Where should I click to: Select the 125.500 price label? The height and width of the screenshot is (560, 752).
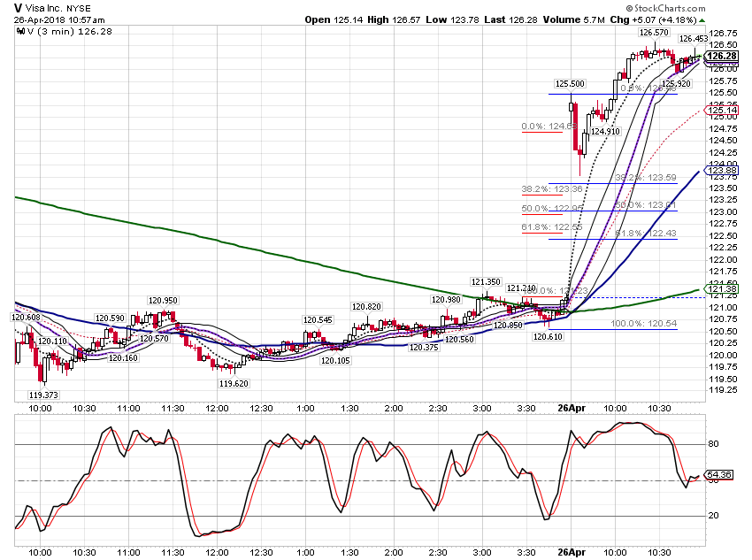[x=570, y=84]
